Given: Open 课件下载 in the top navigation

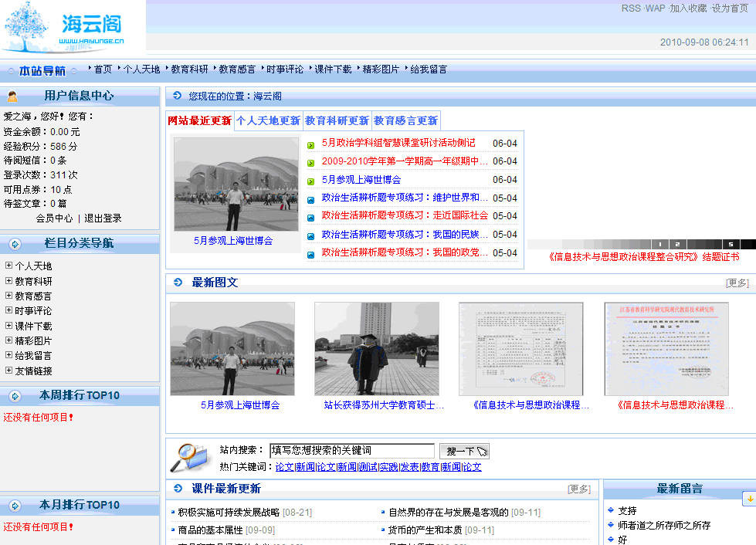Looking at the screenshot, I should [333, 69].
